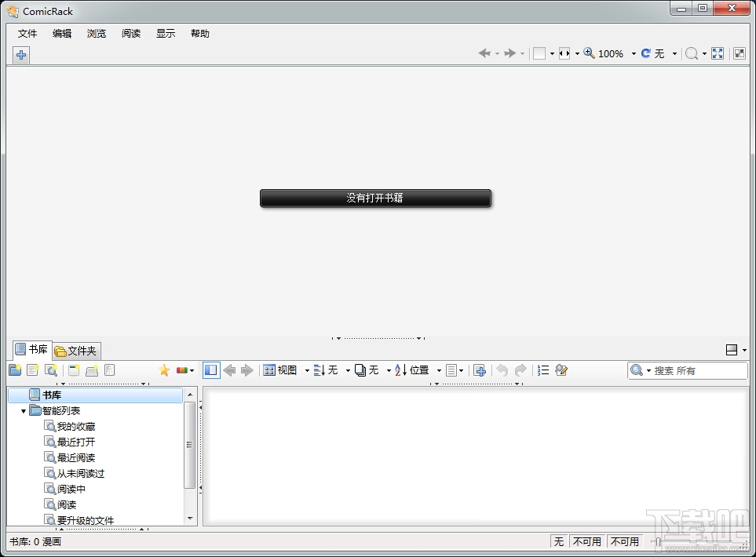Click the 视图 view button
The height and width of the screenshot is (557, 756).
point(280,370)
